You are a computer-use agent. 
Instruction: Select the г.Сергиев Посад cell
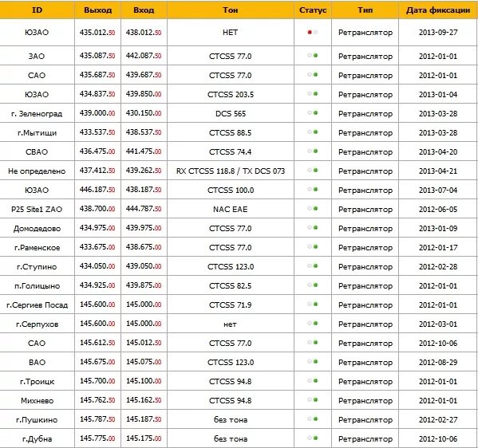pyautogui.click(x=37, y=305)
